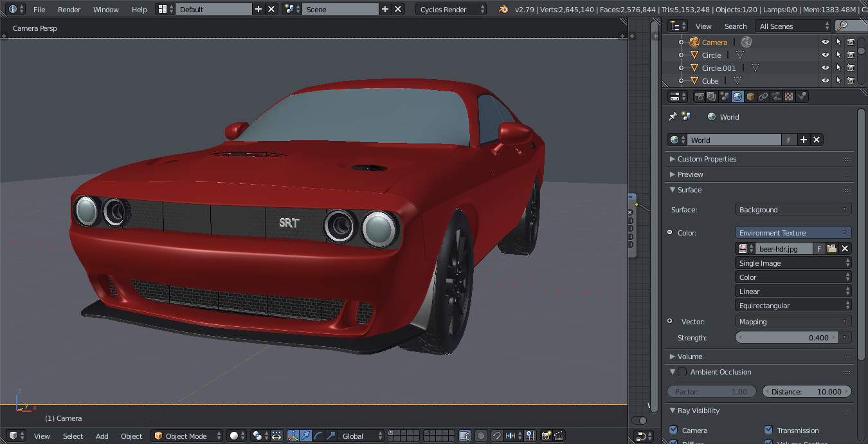Hide the Camera object in outliner

point(826,42)
